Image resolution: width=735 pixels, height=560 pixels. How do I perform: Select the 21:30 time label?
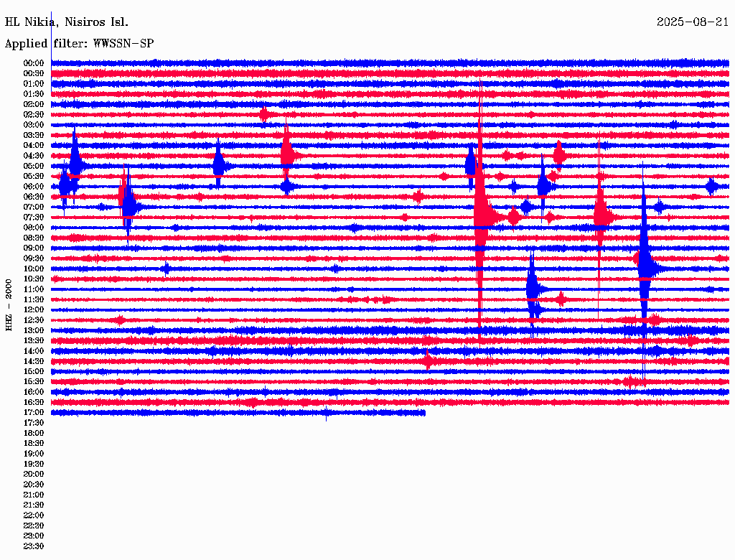34,505
